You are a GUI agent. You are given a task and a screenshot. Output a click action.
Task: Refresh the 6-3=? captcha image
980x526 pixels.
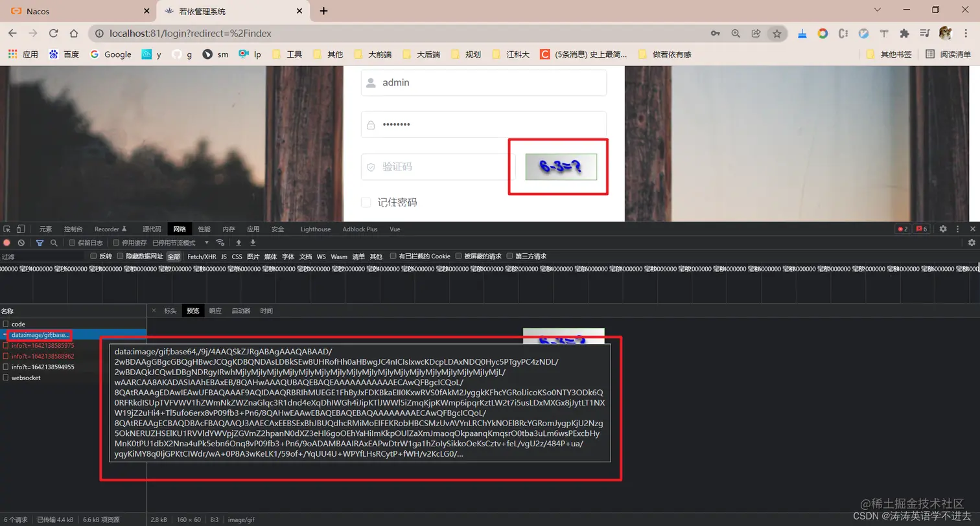point(561,167)
